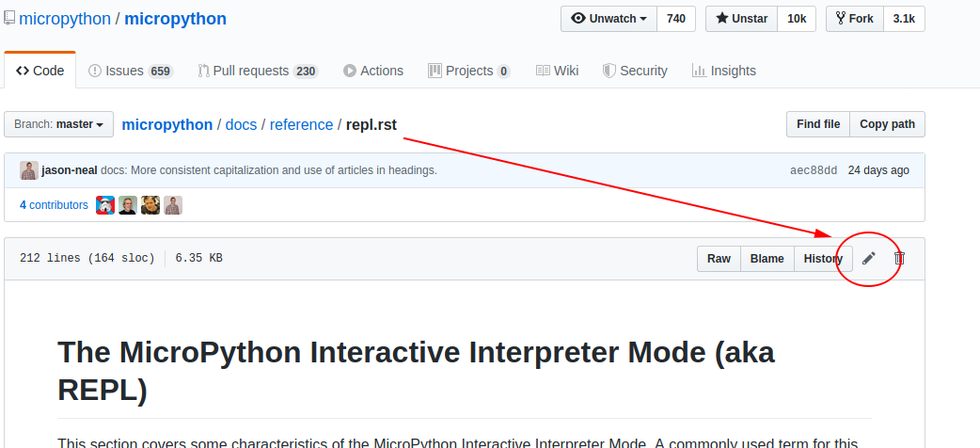This screenshot has height=448, width=980.
Task: Click the micropython owner link in header
Action: 64,18
